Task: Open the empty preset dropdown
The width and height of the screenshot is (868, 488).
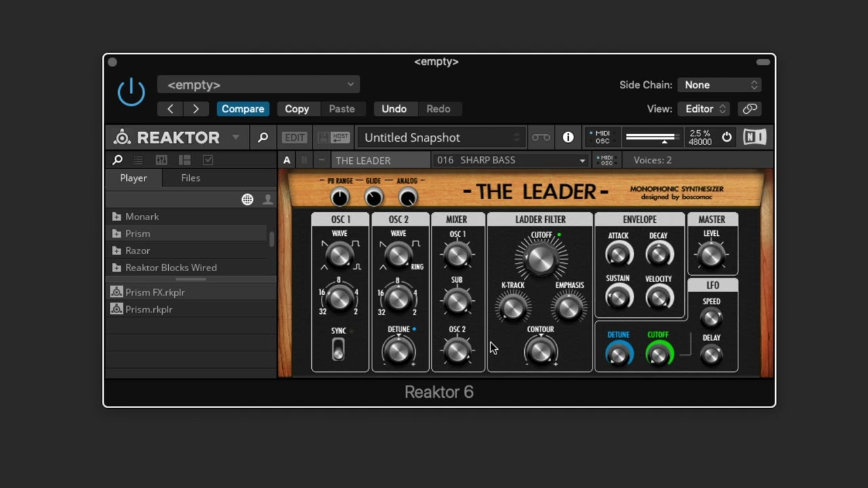Action: click(x=258, y=85)
